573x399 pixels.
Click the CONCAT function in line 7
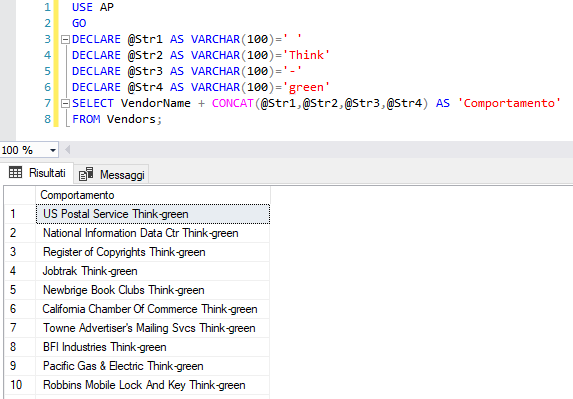[232, 103]
